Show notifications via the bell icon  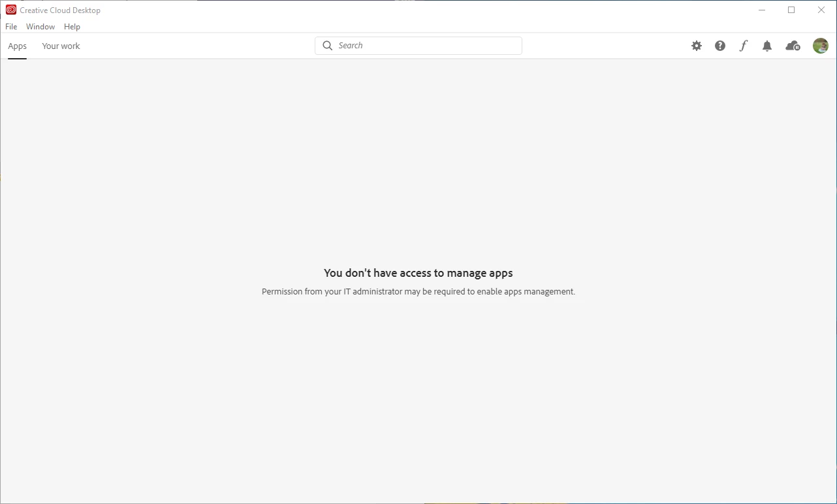767,46
